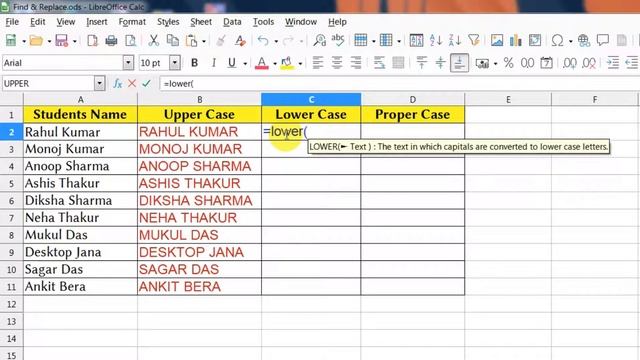
Task: Open the Function Wizard fx icon
Action: pos(117,84)
